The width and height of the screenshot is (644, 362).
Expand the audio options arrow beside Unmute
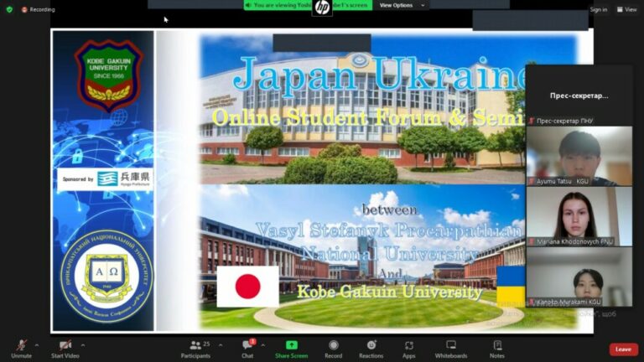pos(37,345)
